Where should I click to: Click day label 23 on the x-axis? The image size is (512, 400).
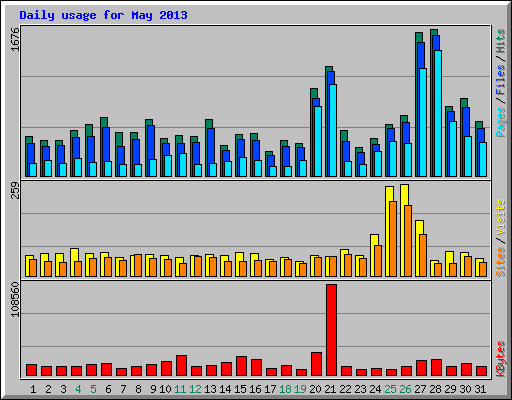(360, 389)
